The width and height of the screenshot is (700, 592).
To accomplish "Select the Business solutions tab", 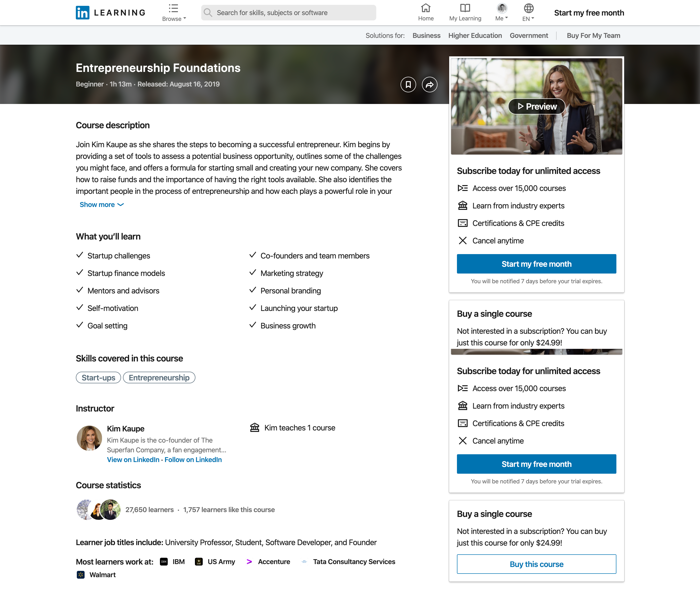I will tap(426, 35).
